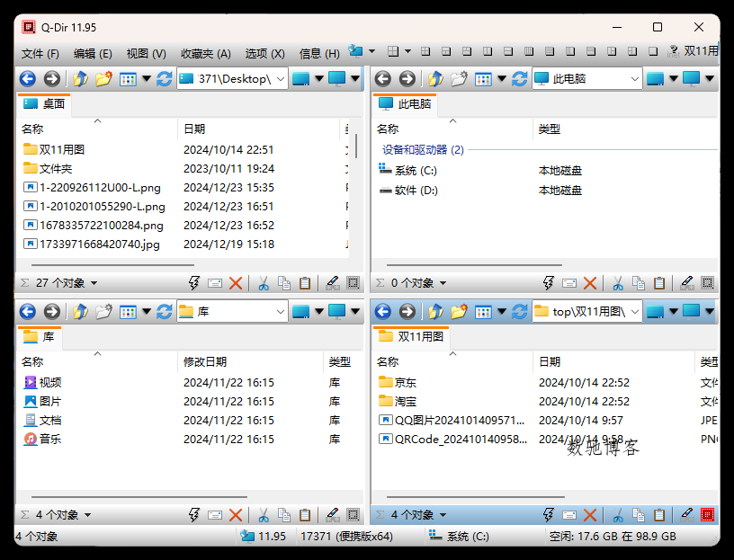Click horizontal scrollbar in 库 pane

[139, 497]
